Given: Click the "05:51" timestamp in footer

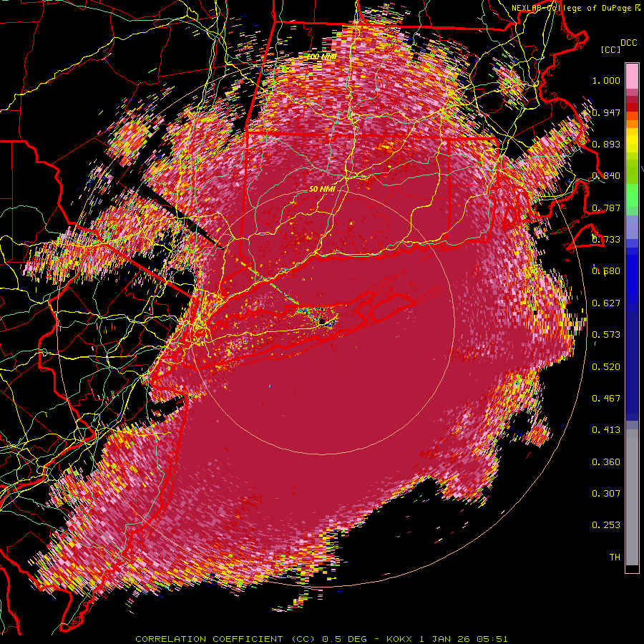Looking at the screenshot, I should [x=492, y=639].
